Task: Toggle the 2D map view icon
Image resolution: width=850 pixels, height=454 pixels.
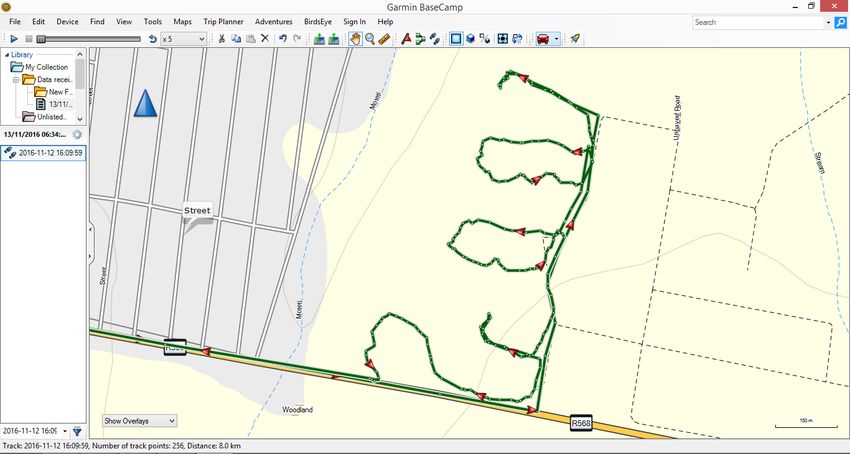Action: click(x=456, y=39)
